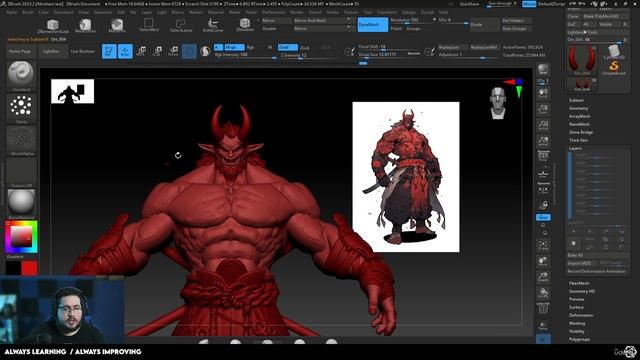This screenshot has height=360, width=640.
Task: Select the SimpleBrush tool icon
Action: point(613,68)
